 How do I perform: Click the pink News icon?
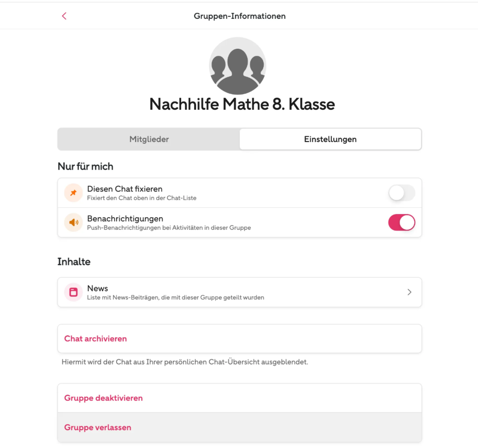click(74, 292)
